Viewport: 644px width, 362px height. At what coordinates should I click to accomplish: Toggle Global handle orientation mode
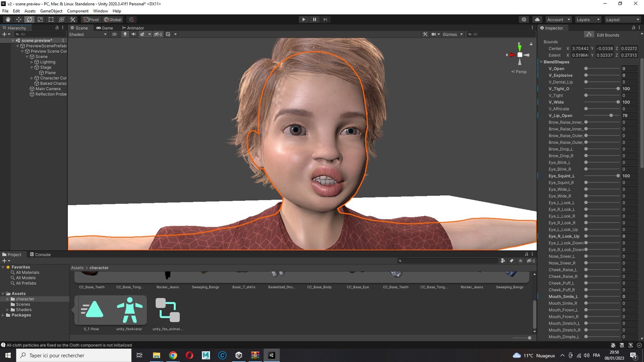[113, 20]
